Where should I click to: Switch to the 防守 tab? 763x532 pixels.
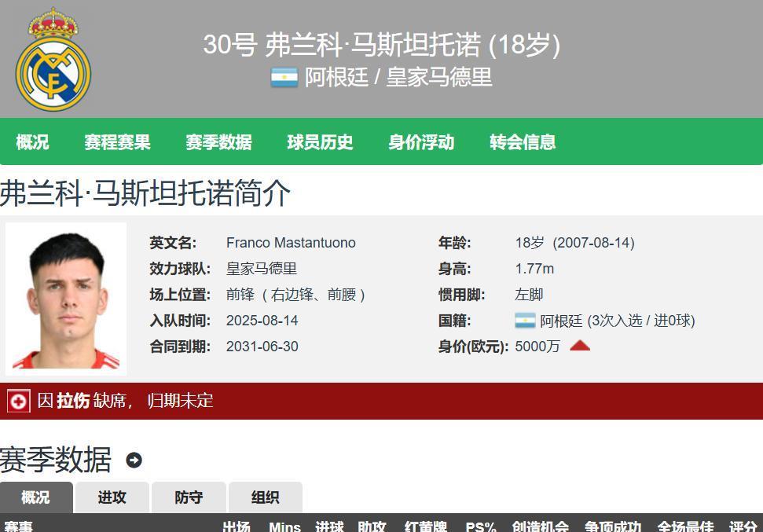coord(189,497)
